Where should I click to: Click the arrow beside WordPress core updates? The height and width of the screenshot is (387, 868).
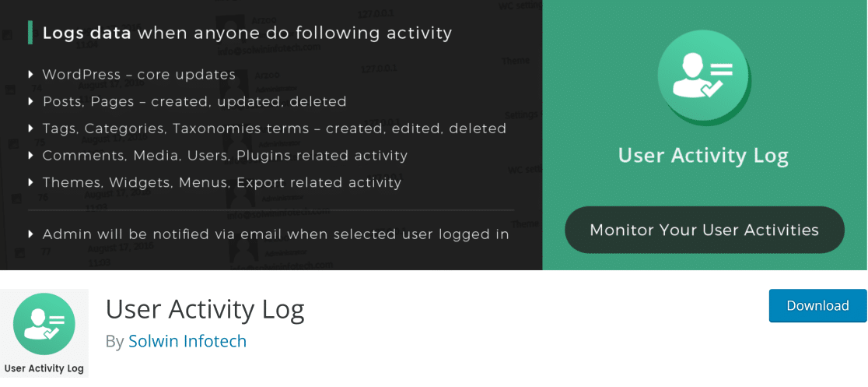[x=31, y=74]
